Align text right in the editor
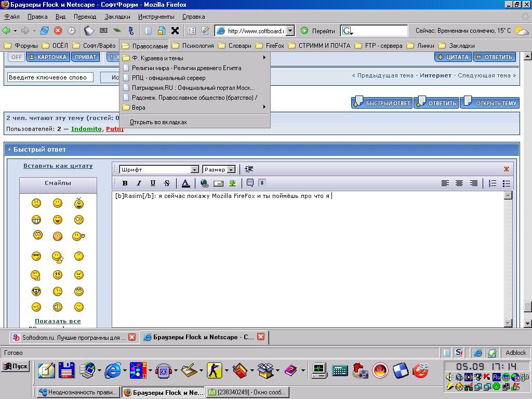 point(474,183)
